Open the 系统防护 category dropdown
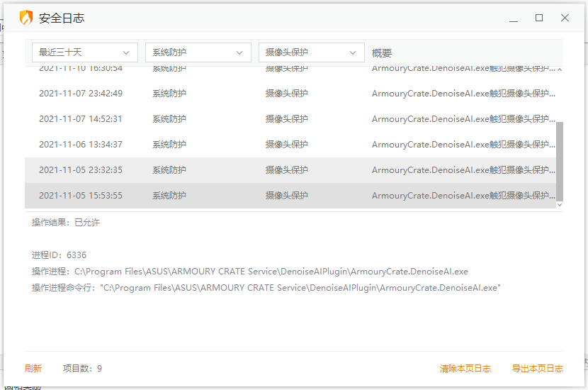 198,52
